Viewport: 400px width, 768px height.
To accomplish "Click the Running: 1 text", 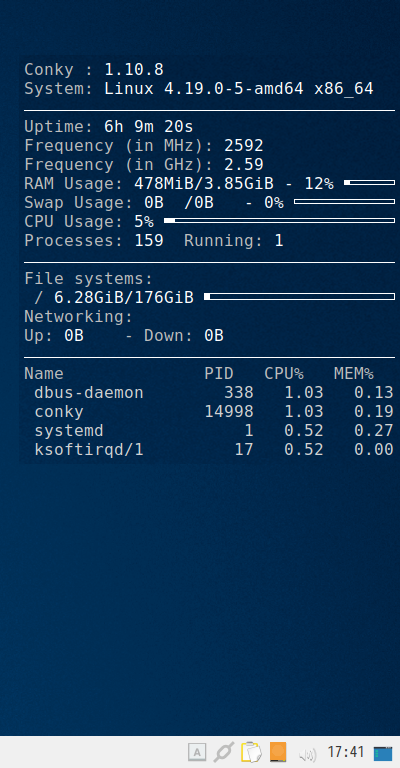I will (x=234, y=241).
